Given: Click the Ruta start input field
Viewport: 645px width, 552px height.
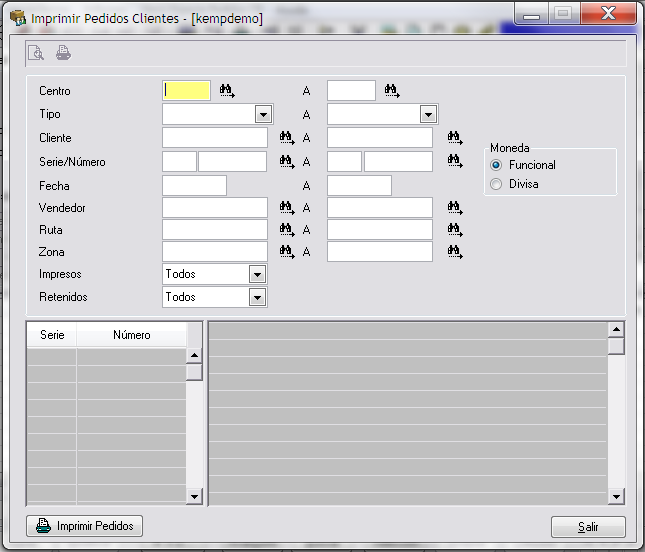Looking at the screenshot, I should tap(215, 230).
